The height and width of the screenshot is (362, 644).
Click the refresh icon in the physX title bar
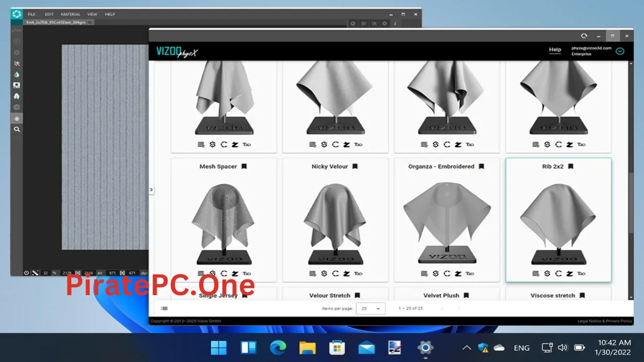pos(584,36)
